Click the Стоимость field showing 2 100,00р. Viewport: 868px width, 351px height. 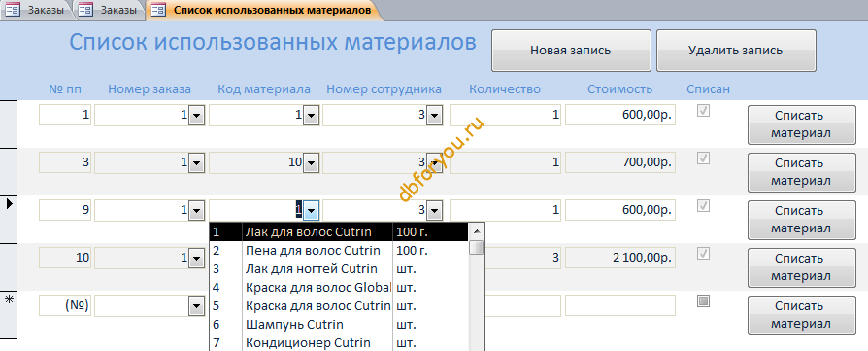620,259
